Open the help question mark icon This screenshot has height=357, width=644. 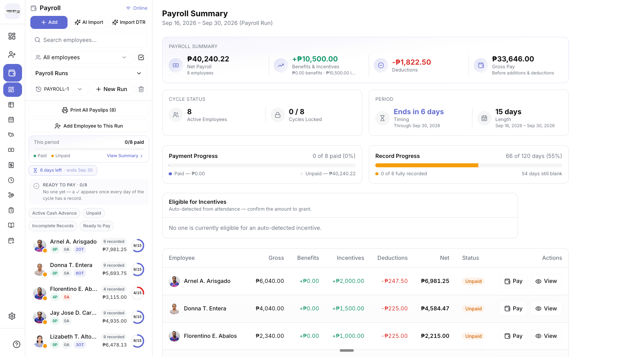[x=17, y=344]
